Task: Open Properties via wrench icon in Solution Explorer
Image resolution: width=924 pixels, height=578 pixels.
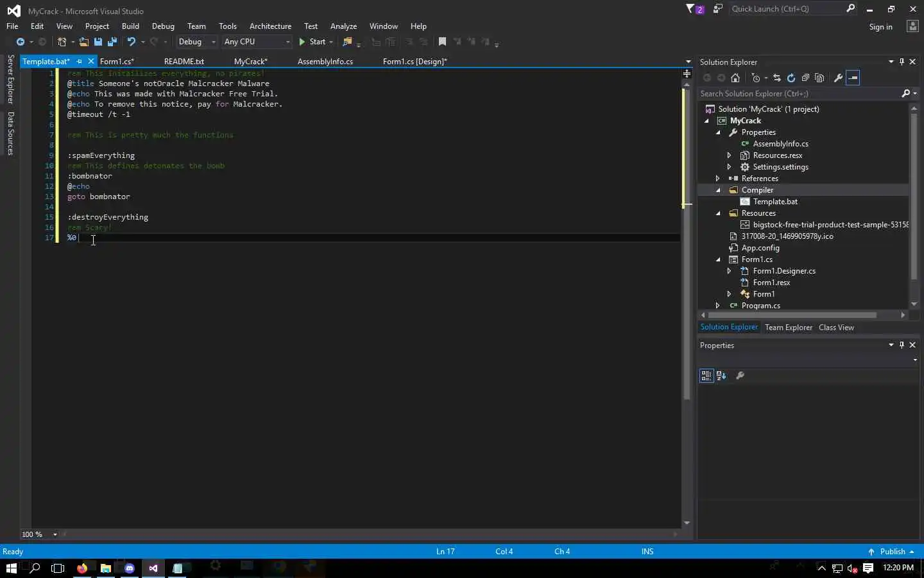Action: tap(838, 78)
